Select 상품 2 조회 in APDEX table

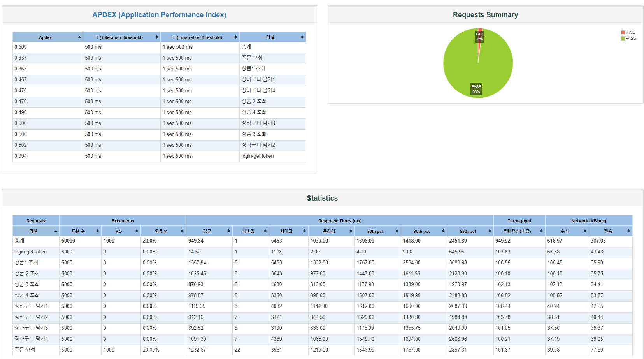(x=254, y=101)
